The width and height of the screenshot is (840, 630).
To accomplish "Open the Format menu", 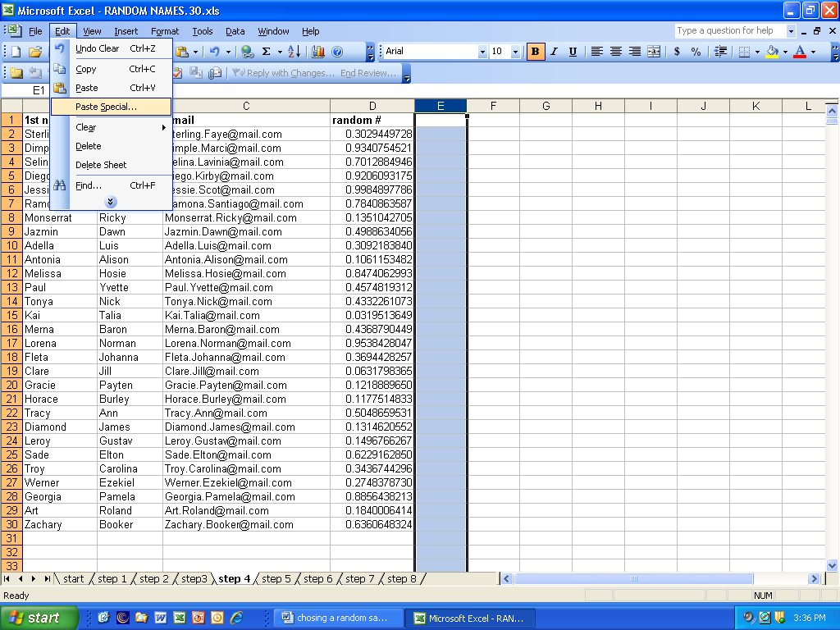I will click(164, 31).
